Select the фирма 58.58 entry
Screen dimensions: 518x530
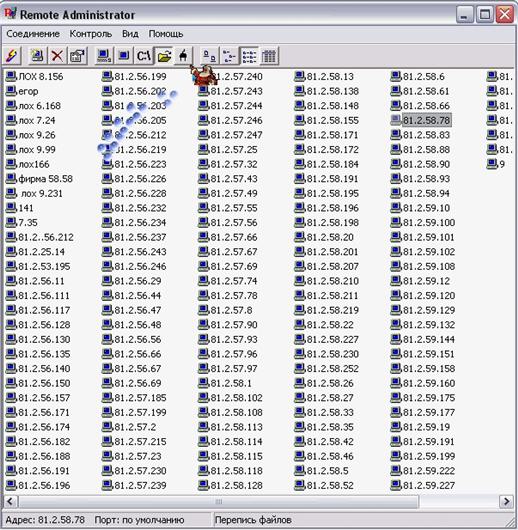(x=40, y=178)
